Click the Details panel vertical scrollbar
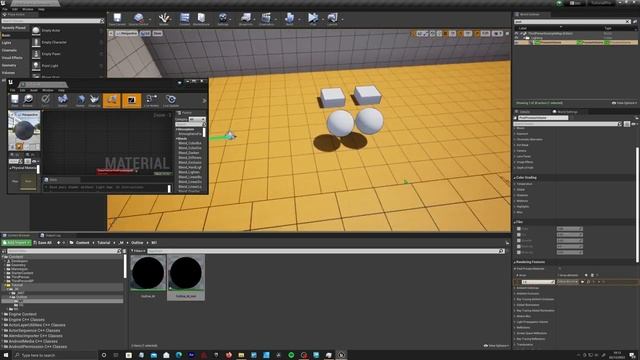Viewport: 640px width, 360px height. [x=637, y=204]
